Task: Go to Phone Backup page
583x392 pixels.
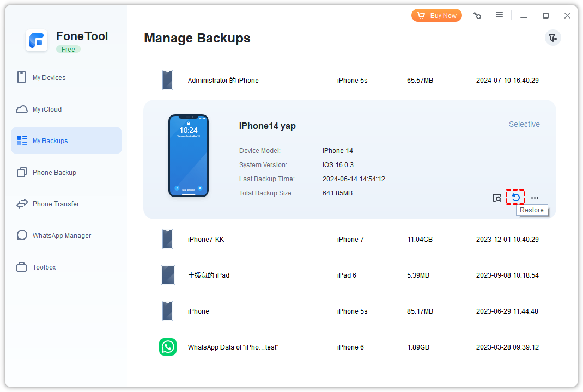Action: (x=66, y=173)
